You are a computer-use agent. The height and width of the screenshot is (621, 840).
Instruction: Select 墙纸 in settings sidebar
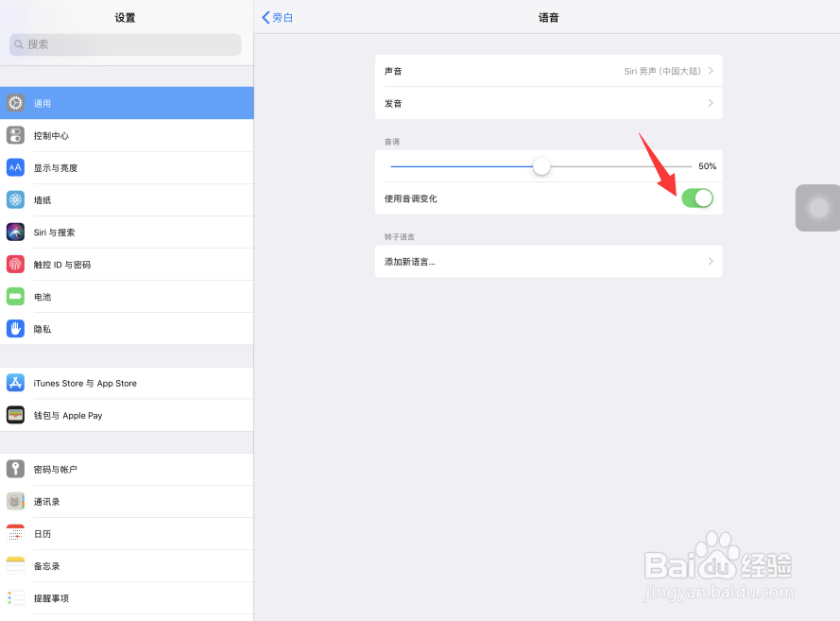click(x=127, y=199)
